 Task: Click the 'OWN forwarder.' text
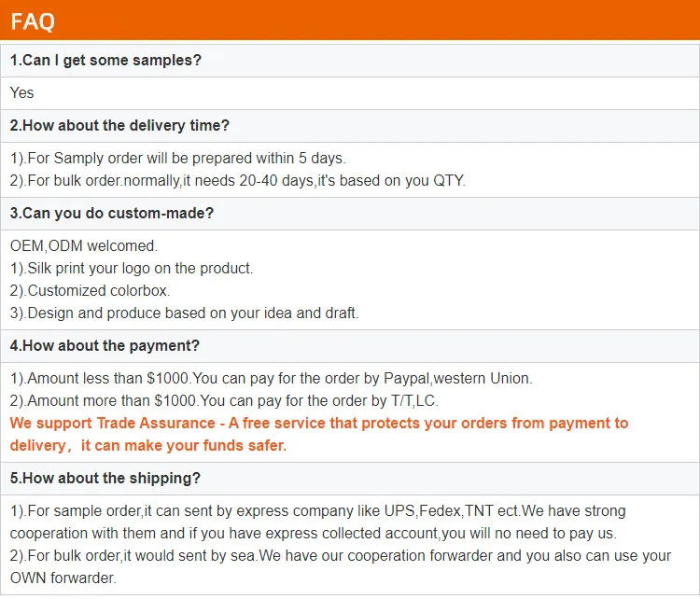tap(63, 578)
